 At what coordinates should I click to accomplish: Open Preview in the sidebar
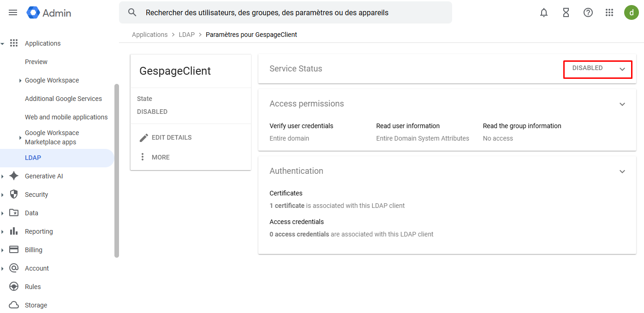coord(36,62)
